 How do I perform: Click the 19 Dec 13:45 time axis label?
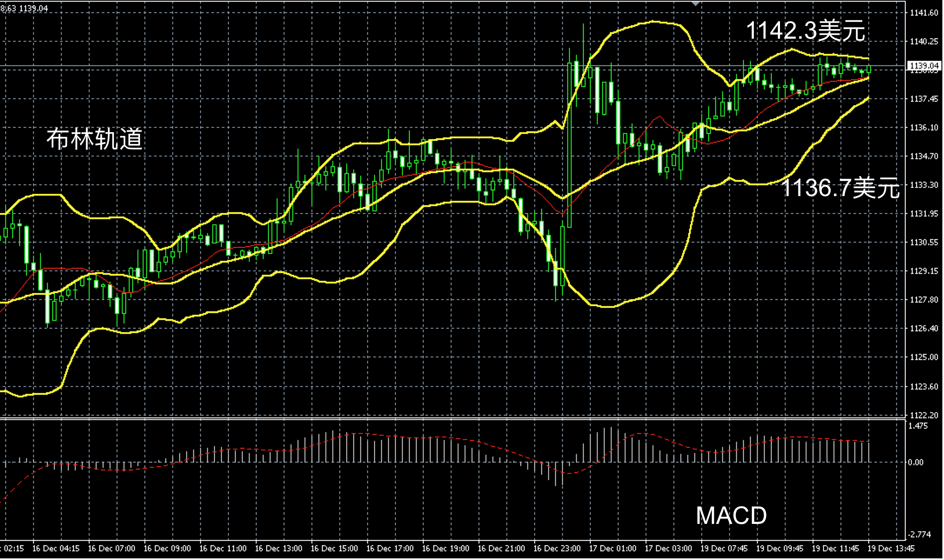tap(891, 548)
